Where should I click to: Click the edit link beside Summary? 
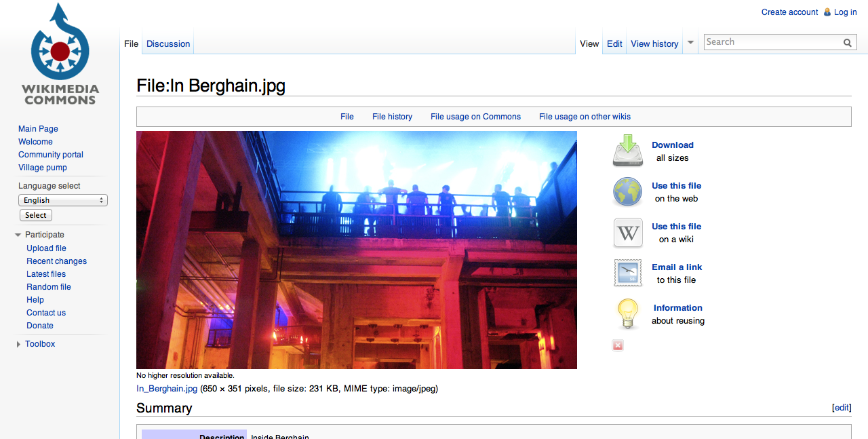tap(842, 408)
